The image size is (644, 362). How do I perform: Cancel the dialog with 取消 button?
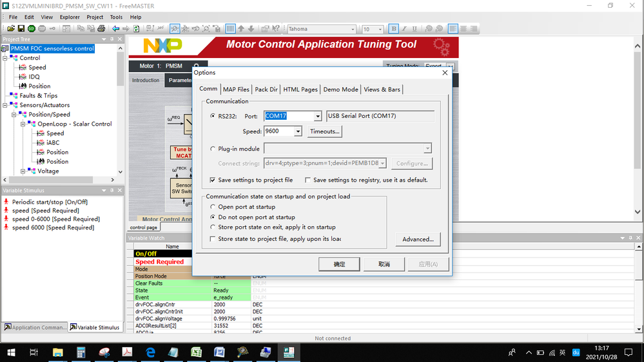tap(384, 264)
